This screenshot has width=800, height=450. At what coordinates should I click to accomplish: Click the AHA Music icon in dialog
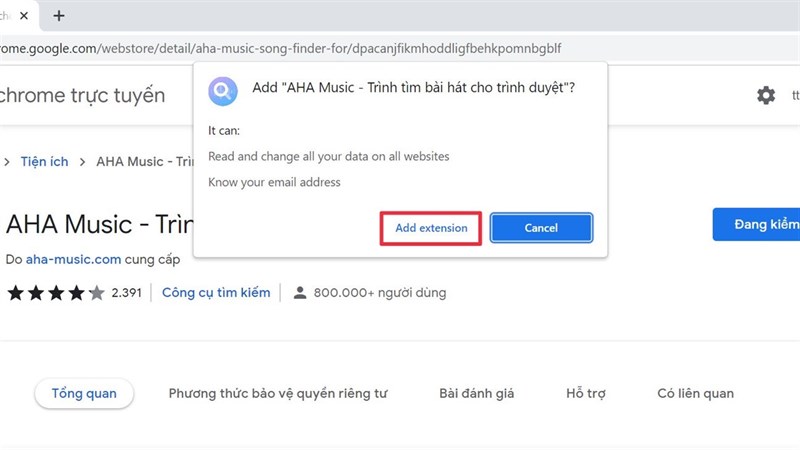(x=222, y=91)
